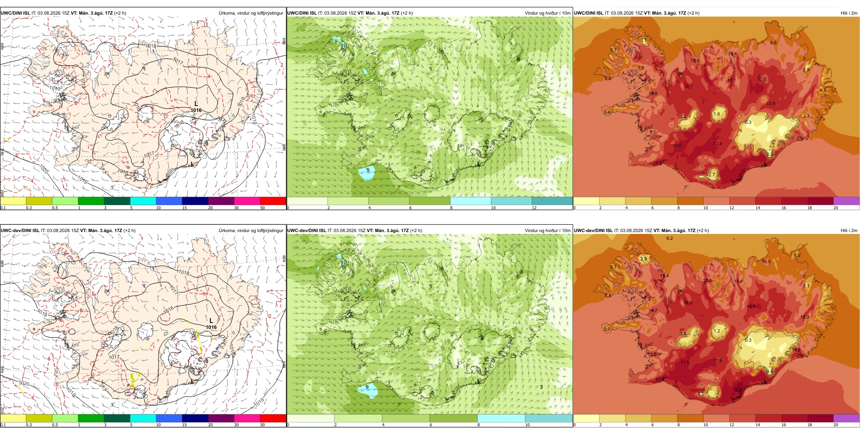The height and width of the screenshot is (434, 868).
Task: Click yellow 0.1 swatch in UWC precipitation legend
Action: point(13,201)
